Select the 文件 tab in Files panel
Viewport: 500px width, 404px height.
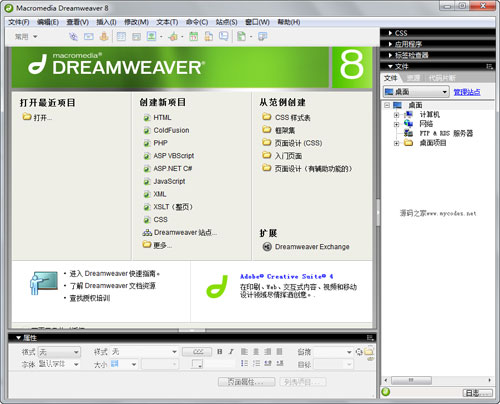(x=391, y=78)
